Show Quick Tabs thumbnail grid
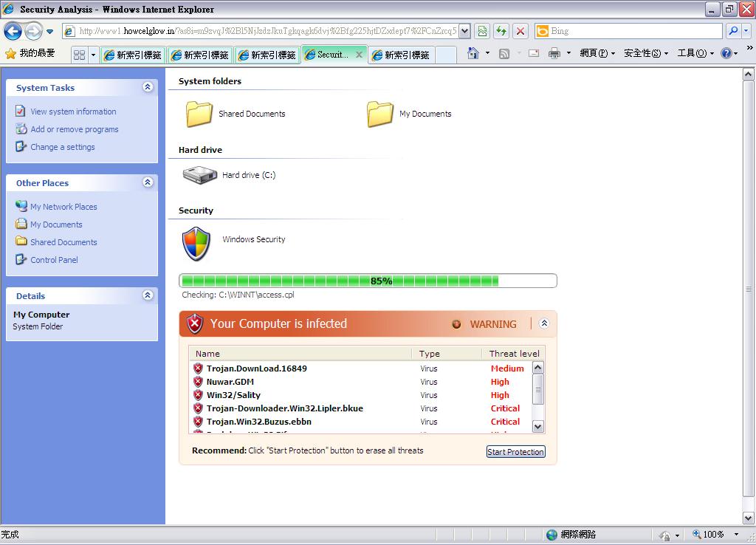Image resolution: width=756 pixels, height=545 pixels. click(79, 55)
